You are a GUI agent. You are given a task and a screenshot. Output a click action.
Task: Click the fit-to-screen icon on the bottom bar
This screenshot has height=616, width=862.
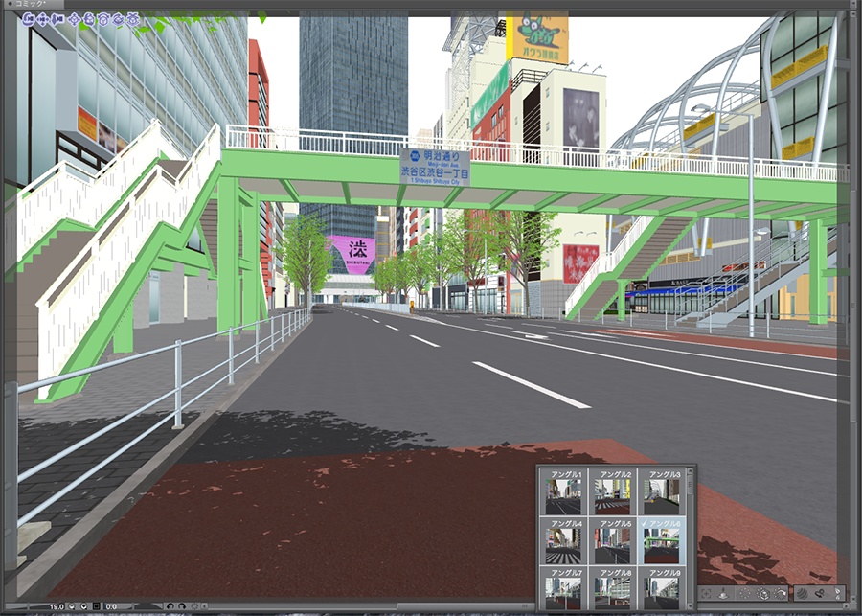tap(95, 605)
